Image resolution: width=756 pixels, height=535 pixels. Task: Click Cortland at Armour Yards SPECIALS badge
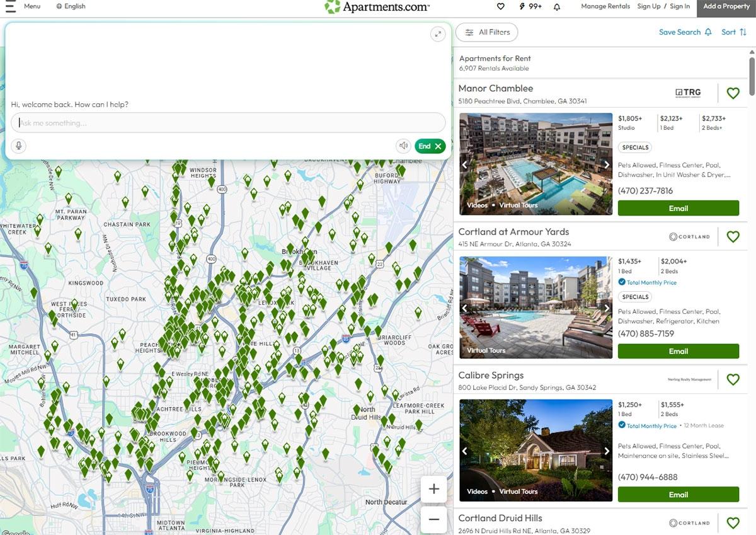tap(635, 297)
